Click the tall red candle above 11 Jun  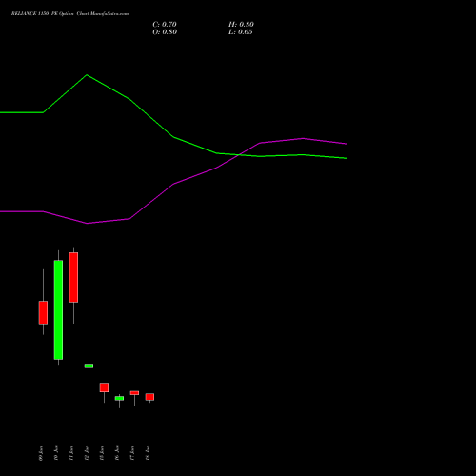point(73,277)
